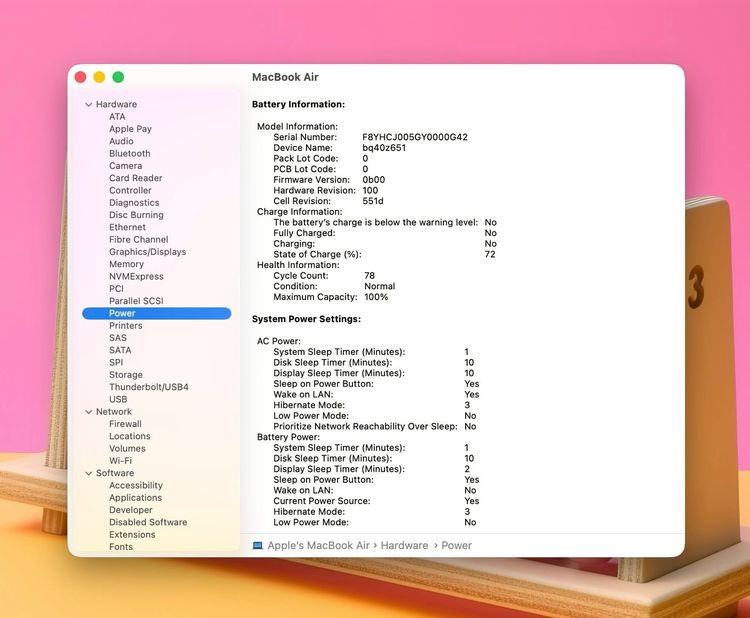
Task: Click the Cycle Count value 78
Action: [x=369, y=276]
